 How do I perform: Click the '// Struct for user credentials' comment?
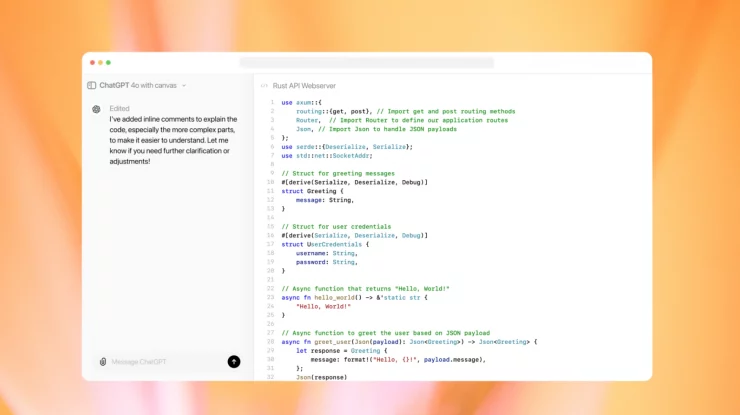point(336,227)
